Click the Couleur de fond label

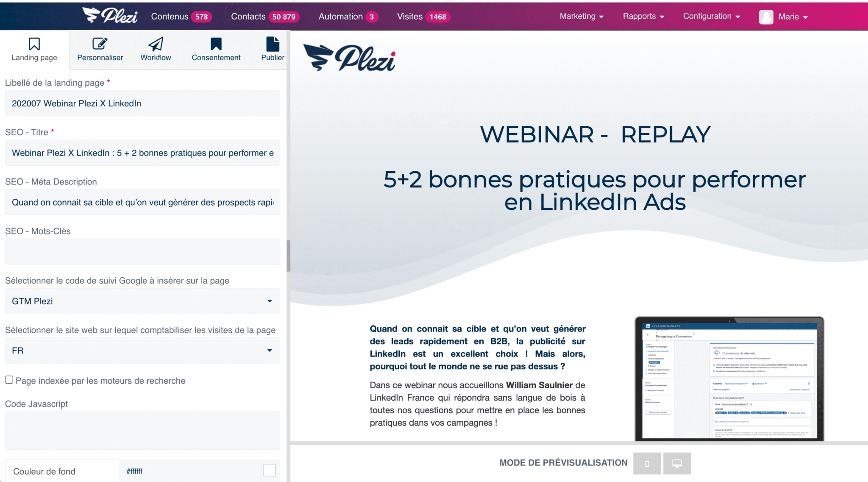tap(44, 471)
